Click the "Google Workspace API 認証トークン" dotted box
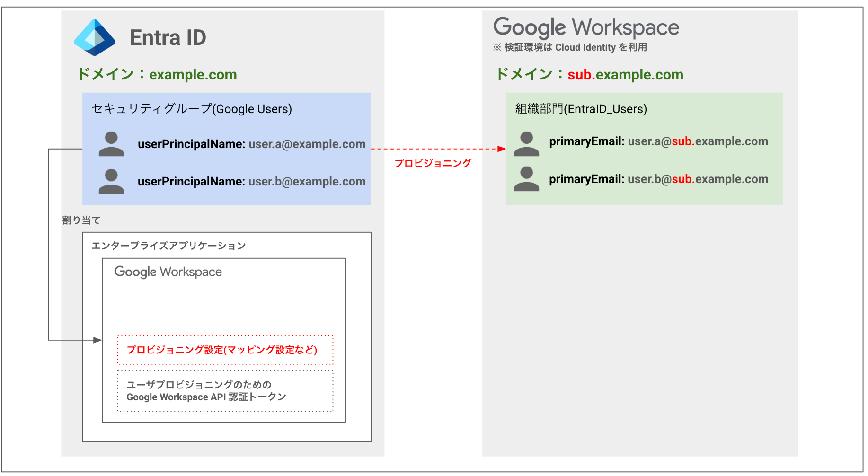The width and height of the screenshot is (868, 476). coord(225,391)
